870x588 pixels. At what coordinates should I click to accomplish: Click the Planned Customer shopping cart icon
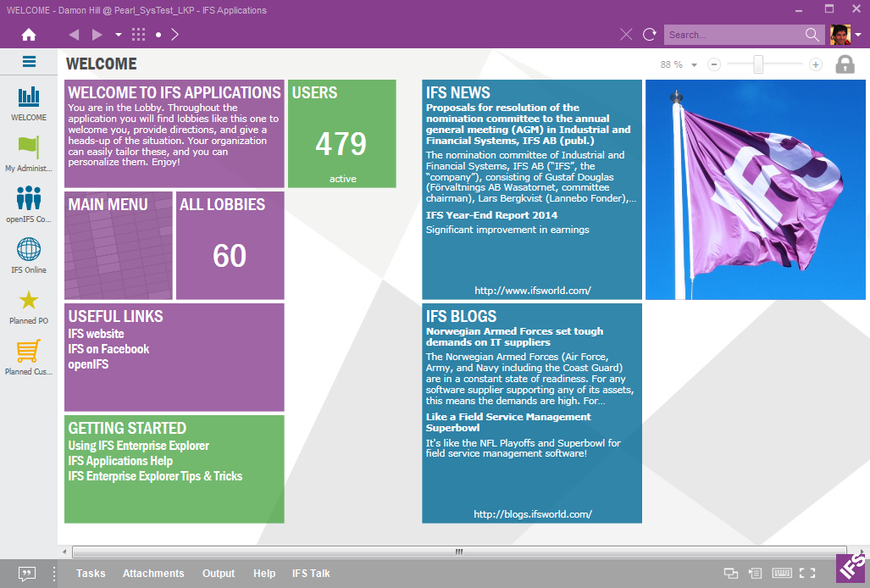[x=29, y=351]
